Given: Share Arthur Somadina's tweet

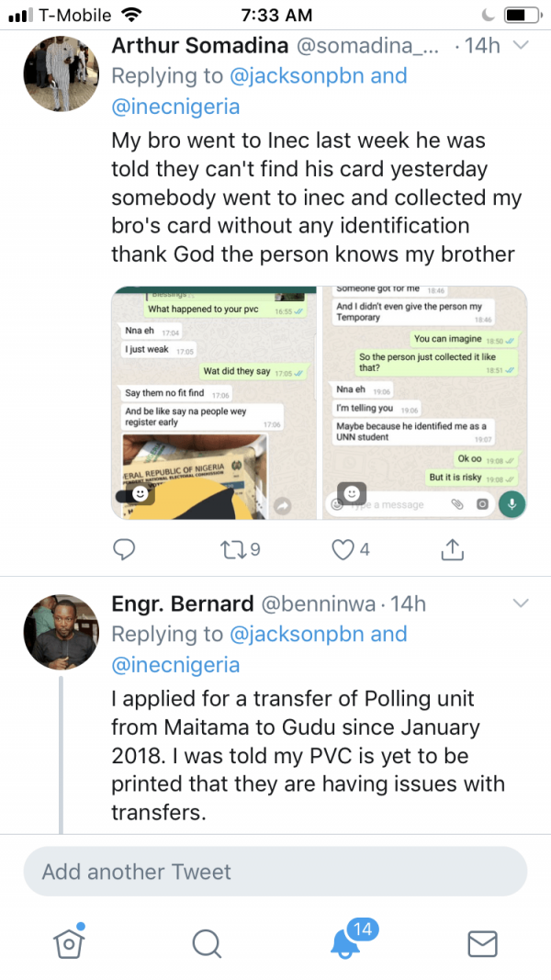Looking at the screenshot, I should click(453, 548).
